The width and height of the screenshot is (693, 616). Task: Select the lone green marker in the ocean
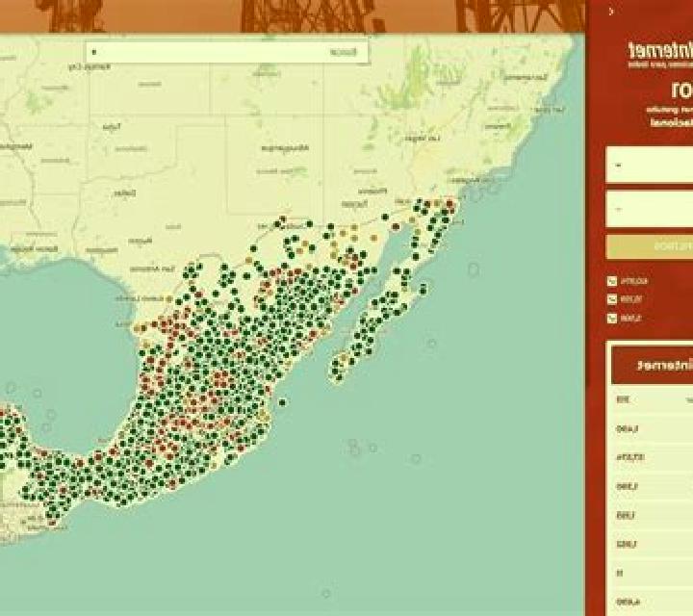coord(282,402)
